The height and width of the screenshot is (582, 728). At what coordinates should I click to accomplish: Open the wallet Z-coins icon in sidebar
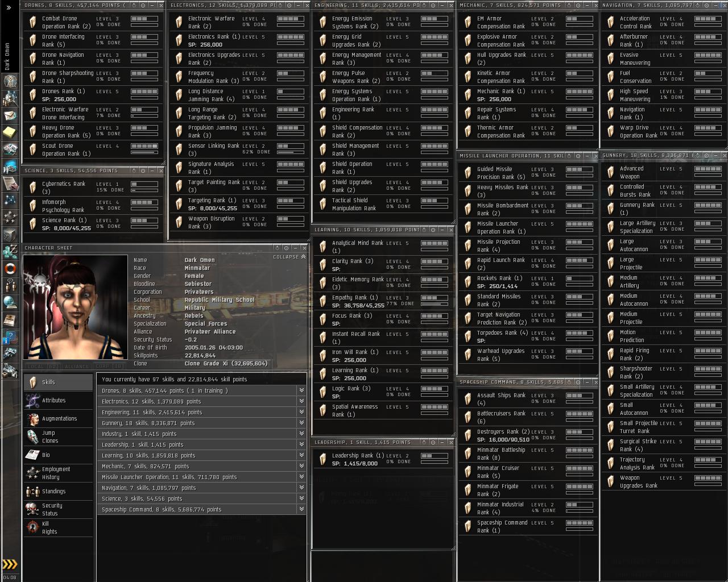(x=10, y=251)
